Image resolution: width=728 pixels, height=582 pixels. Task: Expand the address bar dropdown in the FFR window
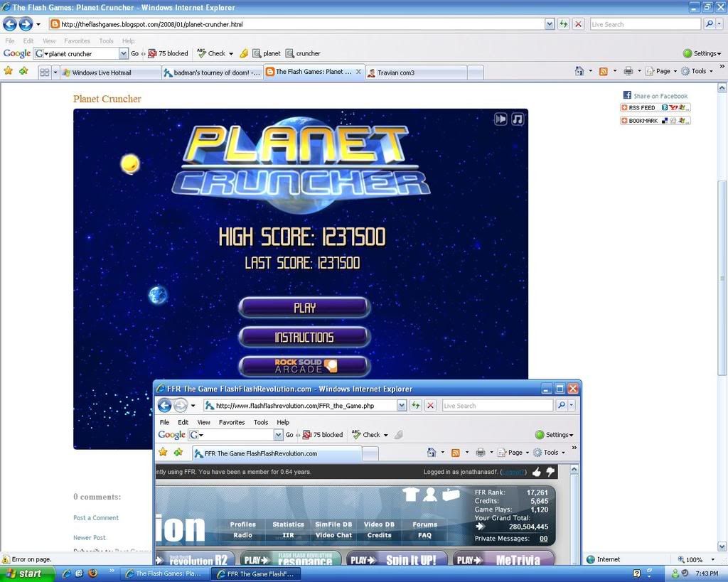pyautogui.click(x=402, y=406)
